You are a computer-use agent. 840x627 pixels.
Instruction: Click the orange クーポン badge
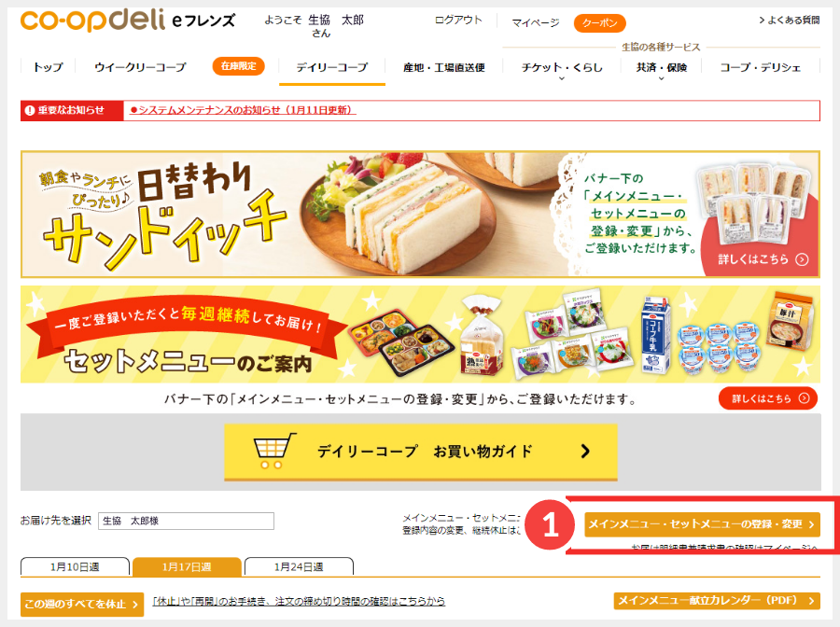[x=599, y=23]
